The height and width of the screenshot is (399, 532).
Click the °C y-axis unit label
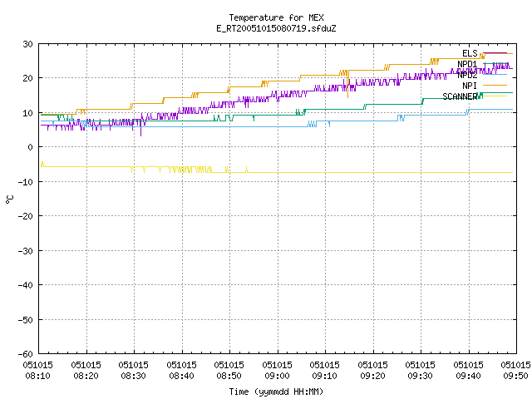(10, 199)
